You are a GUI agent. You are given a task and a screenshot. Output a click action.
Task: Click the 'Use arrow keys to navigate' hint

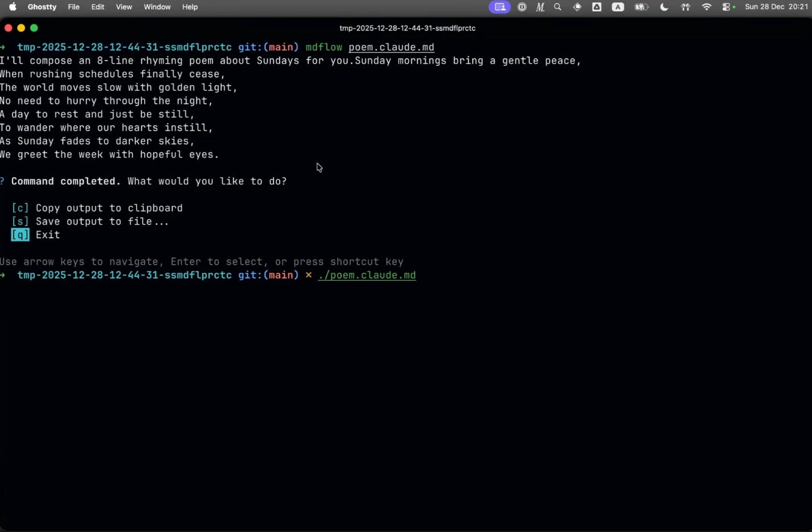coord(202,262)
